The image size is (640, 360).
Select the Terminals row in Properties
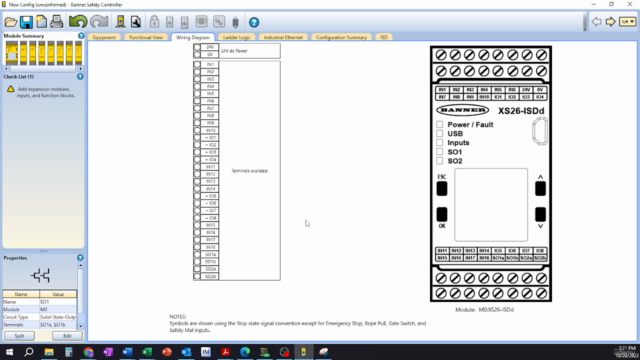click(x=40, y=325)
